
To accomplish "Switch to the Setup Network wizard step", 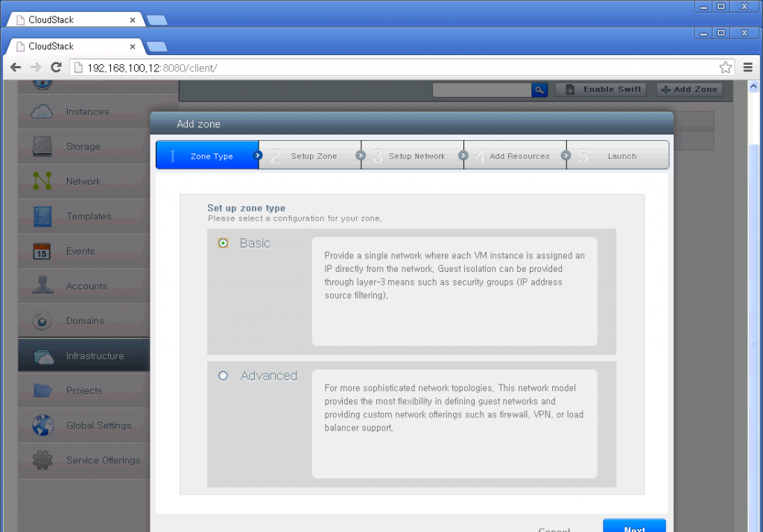I will 417,156.
